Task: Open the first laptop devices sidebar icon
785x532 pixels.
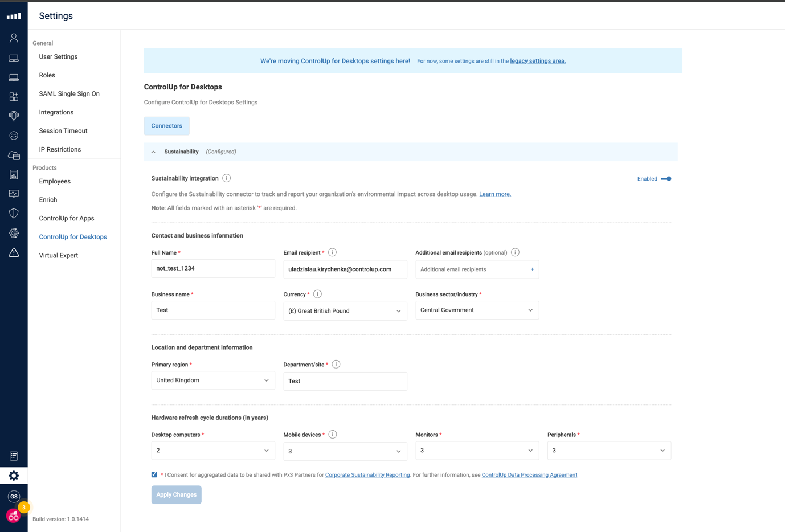Action: [14, 58]
